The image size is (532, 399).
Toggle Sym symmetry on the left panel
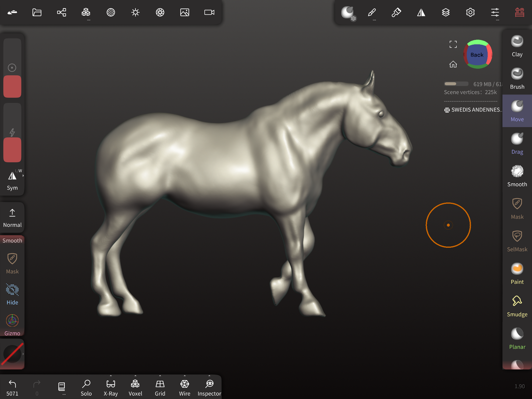tap(12, 180)
